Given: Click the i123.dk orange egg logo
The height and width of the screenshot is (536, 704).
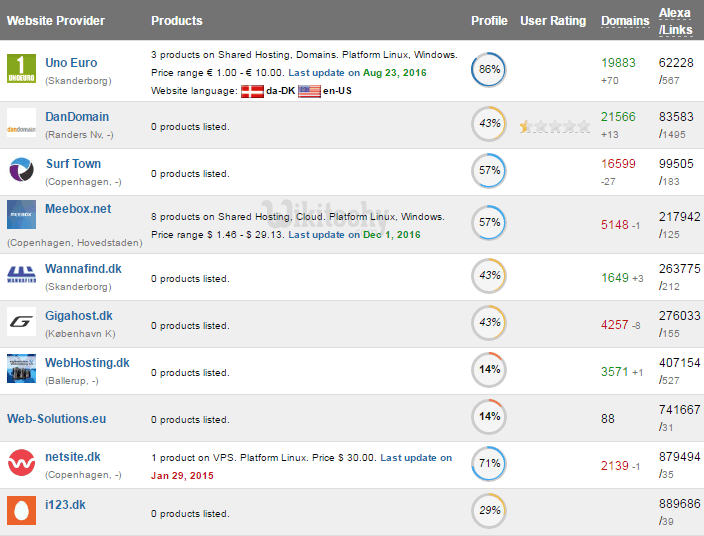Looking at the screenshot, I should (21, 510).
